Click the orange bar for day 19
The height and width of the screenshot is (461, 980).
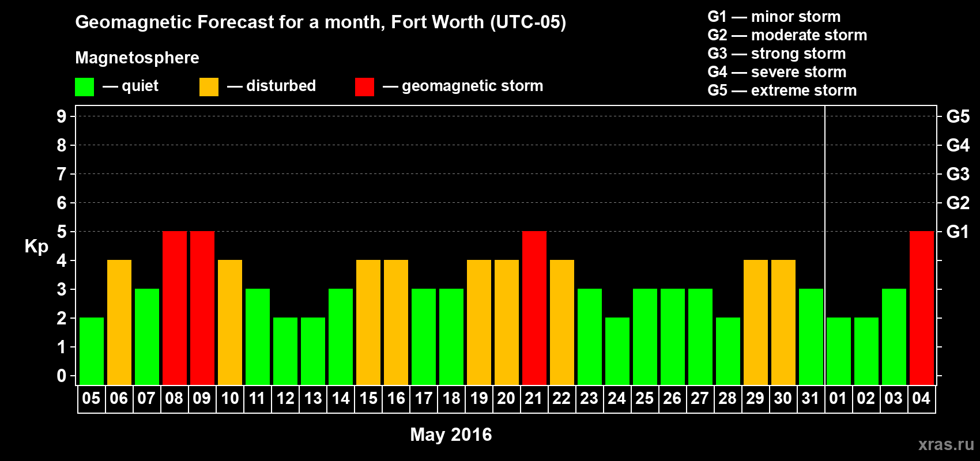(479, 322)
